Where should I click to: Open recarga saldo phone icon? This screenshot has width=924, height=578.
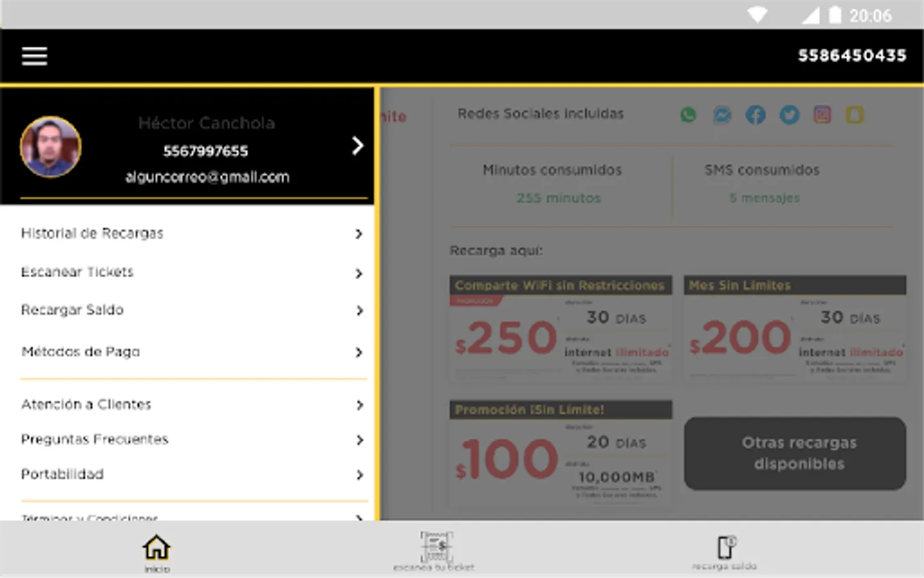coord(726,547)
